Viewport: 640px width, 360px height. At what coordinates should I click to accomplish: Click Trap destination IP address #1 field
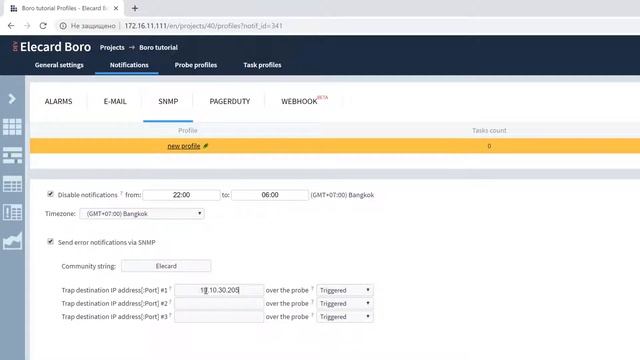point(219,290)
